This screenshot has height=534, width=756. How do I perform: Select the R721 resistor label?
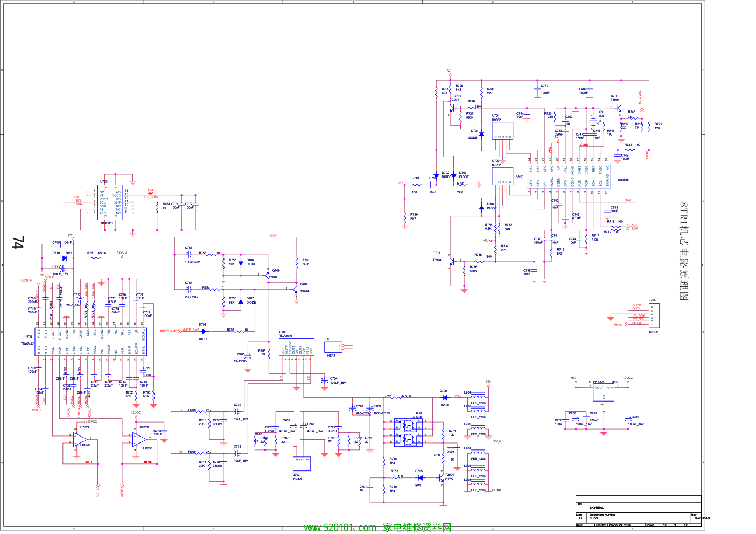[x=658, y=124]
